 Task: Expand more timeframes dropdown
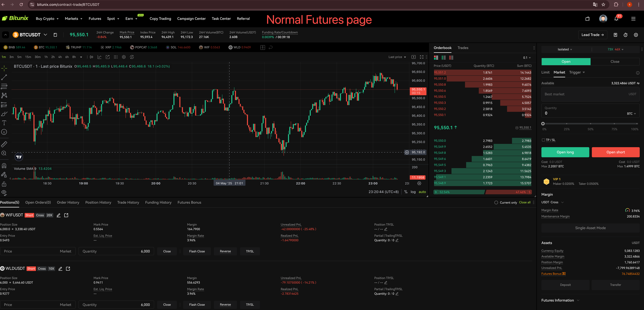pyautogui.click(x=81, y=57)
